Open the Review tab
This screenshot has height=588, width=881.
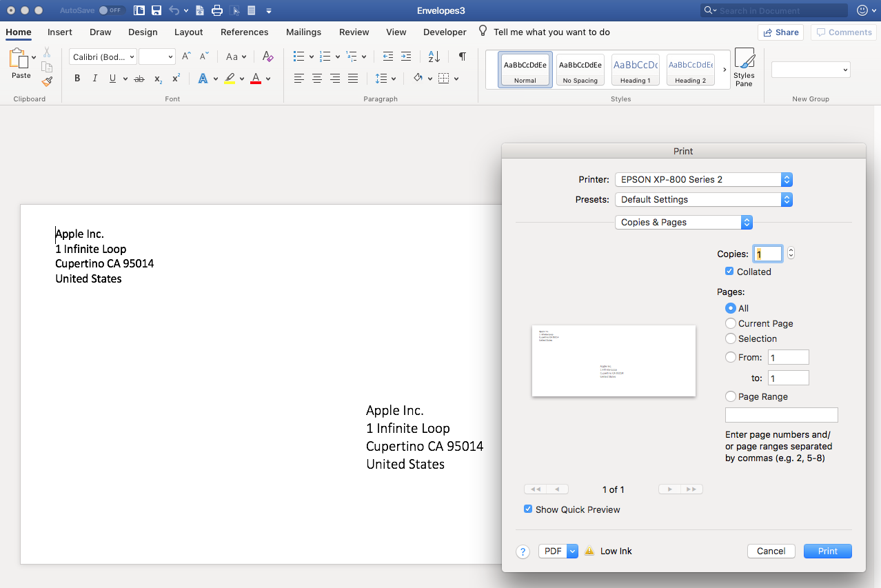pyautogui.click(x=354, y=32)
